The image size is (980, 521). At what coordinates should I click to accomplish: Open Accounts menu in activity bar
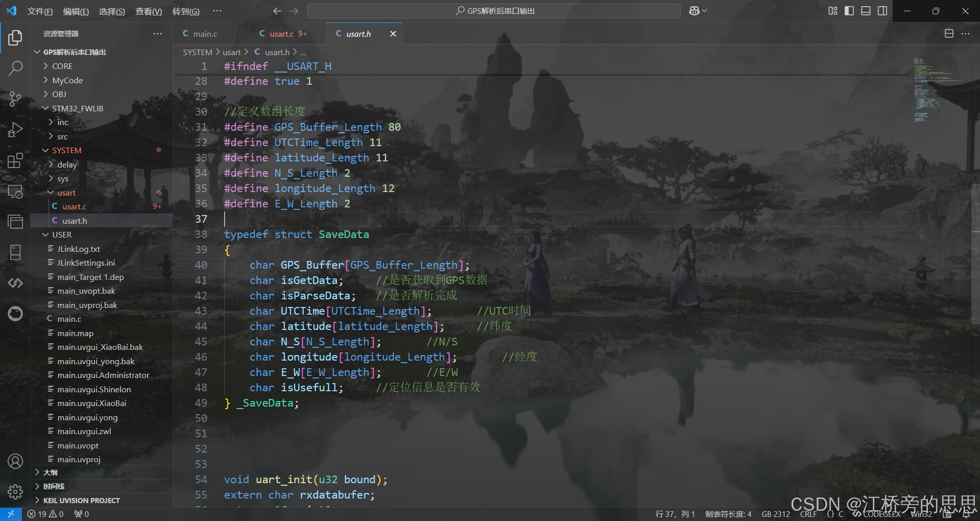coord(15,461)
